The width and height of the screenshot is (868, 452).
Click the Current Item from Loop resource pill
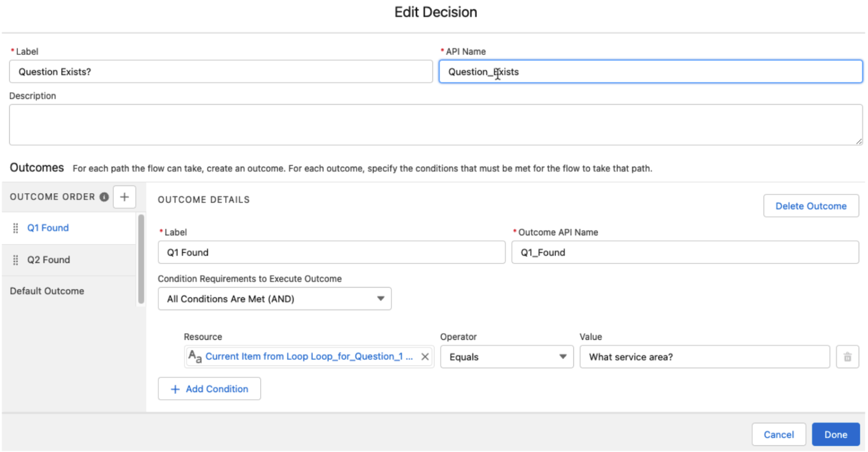pos(309,357)
